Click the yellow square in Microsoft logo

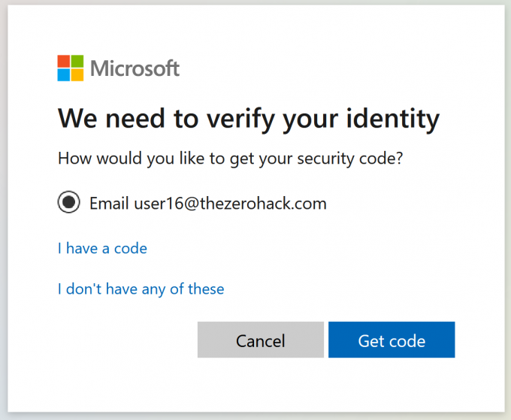tap(77, 74)
